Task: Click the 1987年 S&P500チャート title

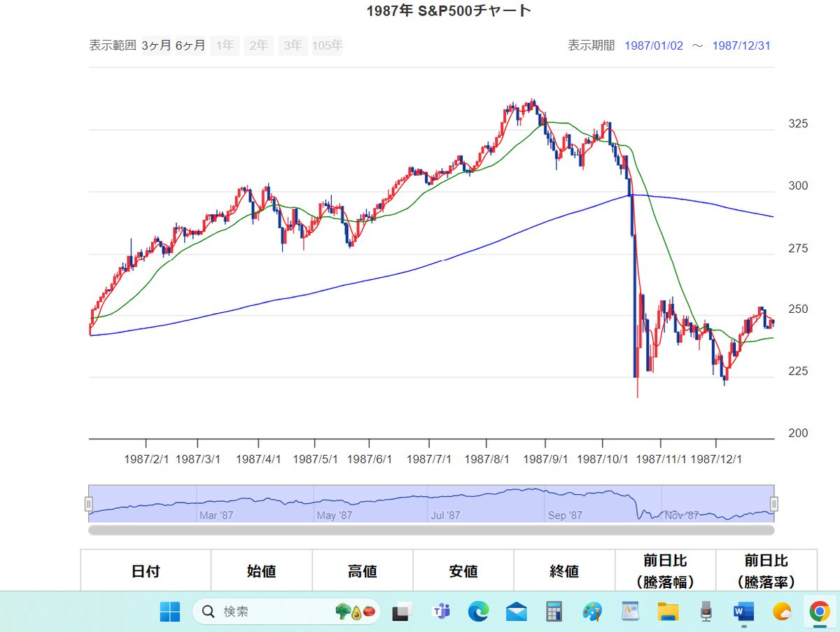Action: [449, 10]
